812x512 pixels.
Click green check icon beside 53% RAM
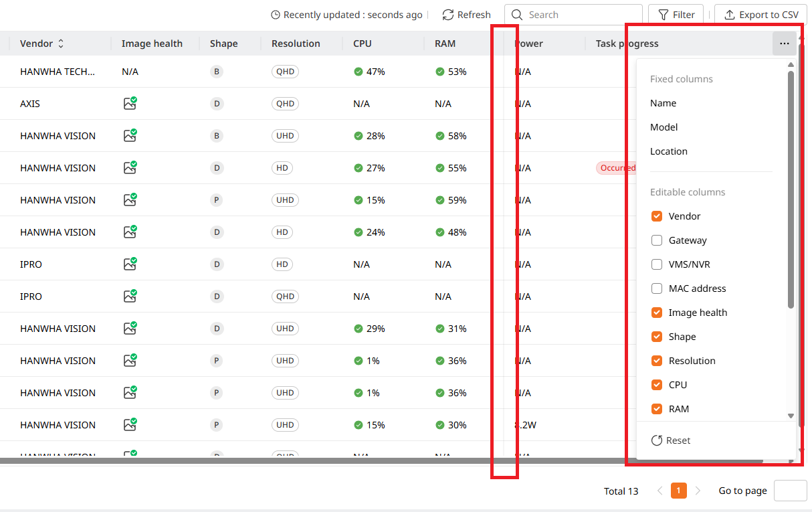tap(440, 72)
